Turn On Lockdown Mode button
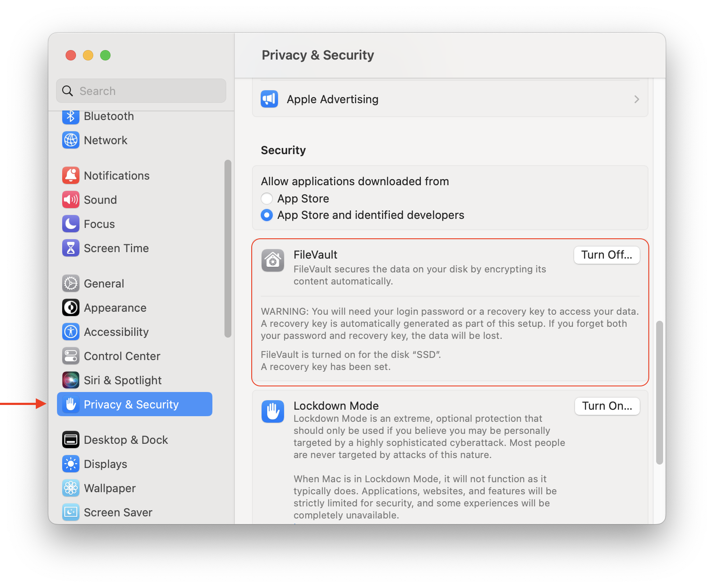Viewport: 714px width, 588px height. point(607,406)
